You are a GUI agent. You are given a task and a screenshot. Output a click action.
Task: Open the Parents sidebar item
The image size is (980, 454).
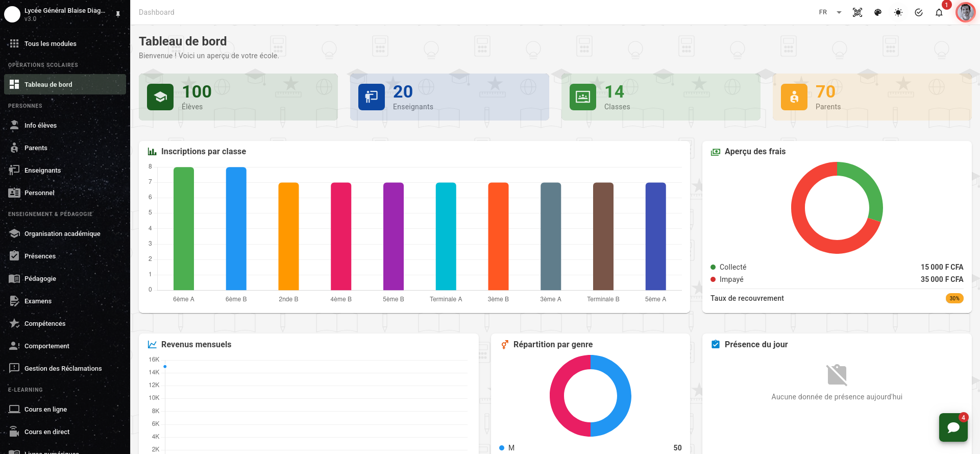(x=65, y=148)
